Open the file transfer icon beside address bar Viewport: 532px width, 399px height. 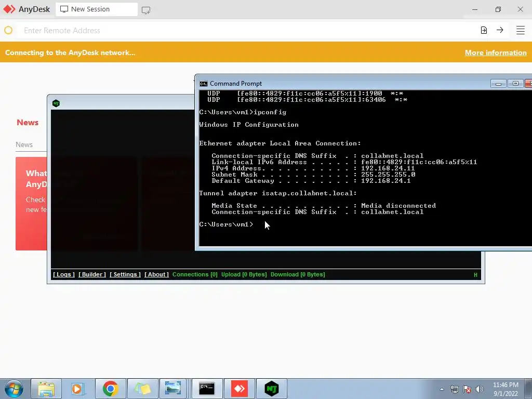pos(484,30)
